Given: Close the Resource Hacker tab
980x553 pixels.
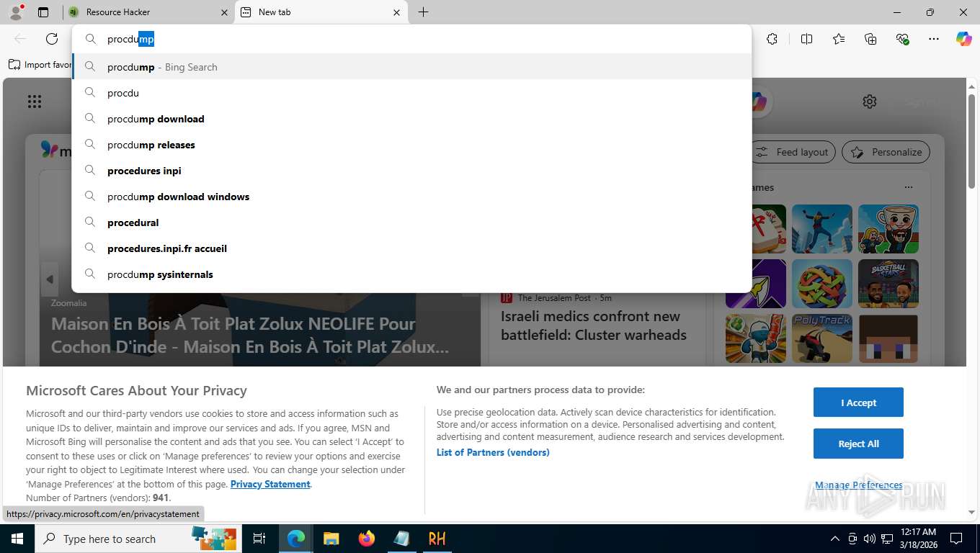Looking at the screenshot, I should tap(223, 12).
